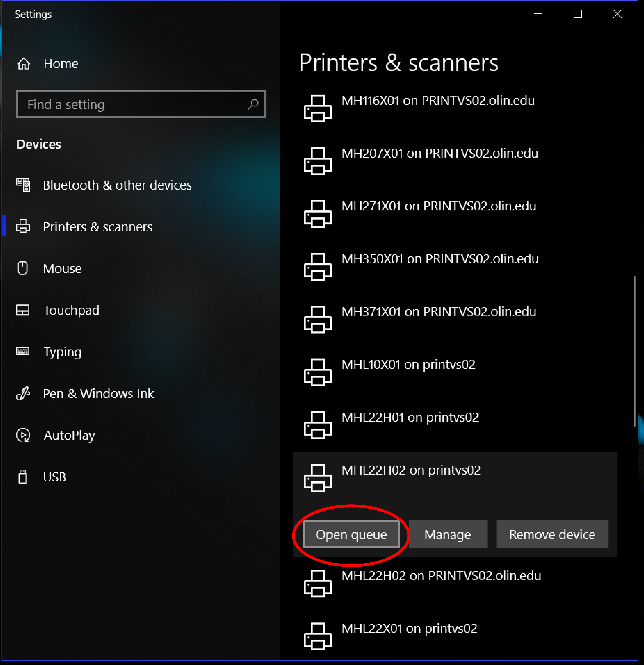Click the Mouse icon in sidebar

click(22, 268)
